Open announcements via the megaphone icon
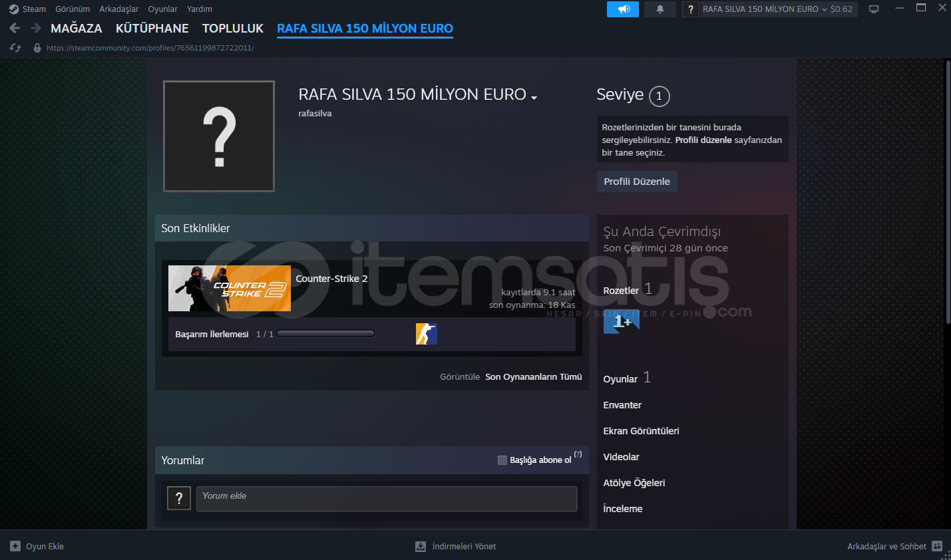The height and width of the screenshot is (560, 951). [x=623, y=9]
